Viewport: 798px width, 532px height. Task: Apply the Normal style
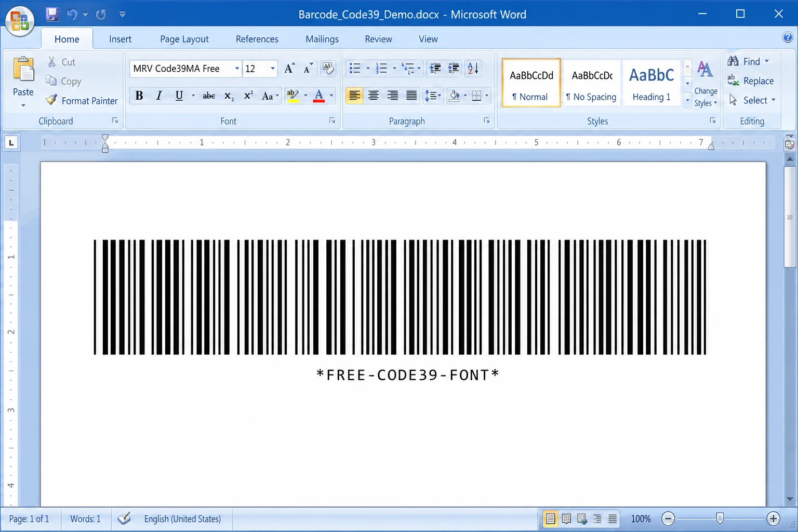coord(531,83)
